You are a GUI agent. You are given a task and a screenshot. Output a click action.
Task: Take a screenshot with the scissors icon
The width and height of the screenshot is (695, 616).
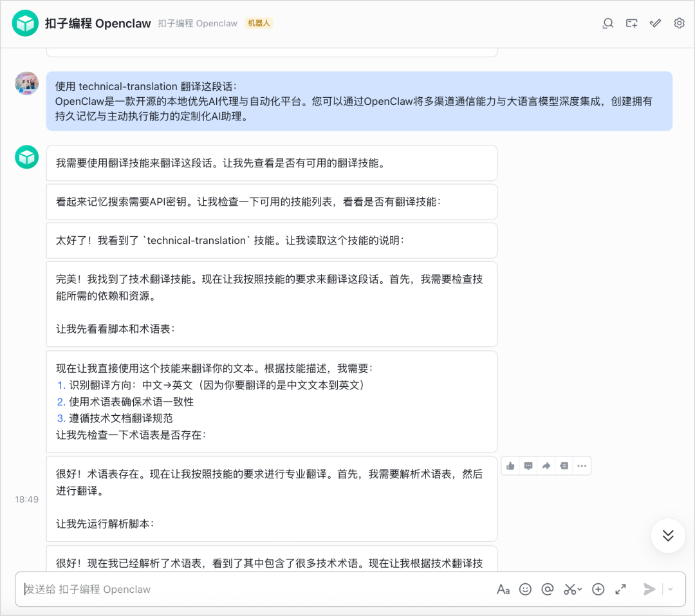[x=570, y=589]
